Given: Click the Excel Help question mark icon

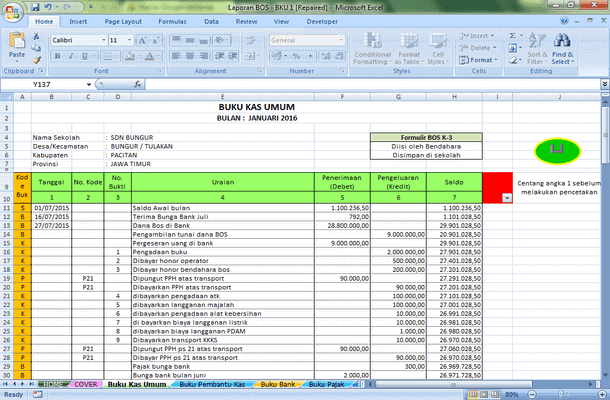Looking at the screenshot, I should point(564,21).
